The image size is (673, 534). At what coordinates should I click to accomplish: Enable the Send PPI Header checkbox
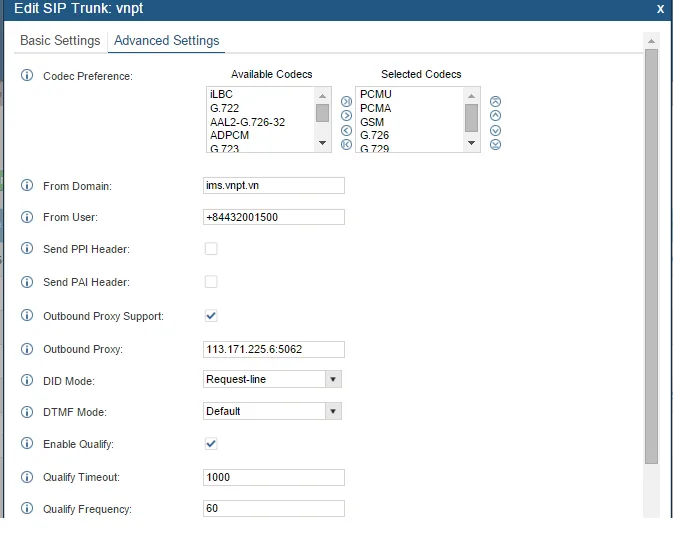[x=211, y=248]
